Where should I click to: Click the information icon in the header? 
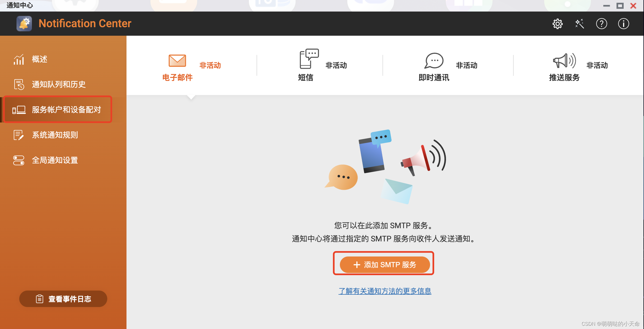[623, 24]
